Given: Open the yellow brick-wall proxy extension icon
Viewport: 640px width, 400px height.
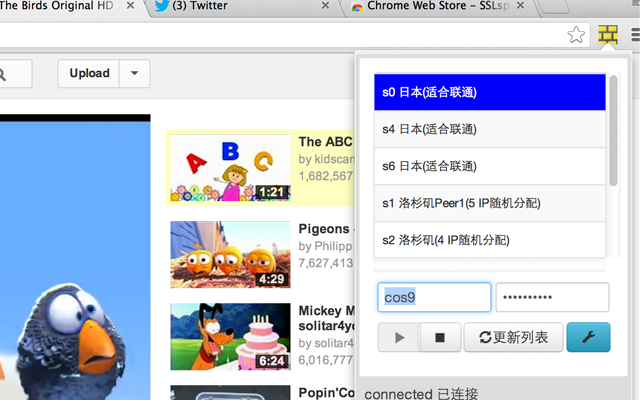Looking at the screenshot, I should (608, 35).
